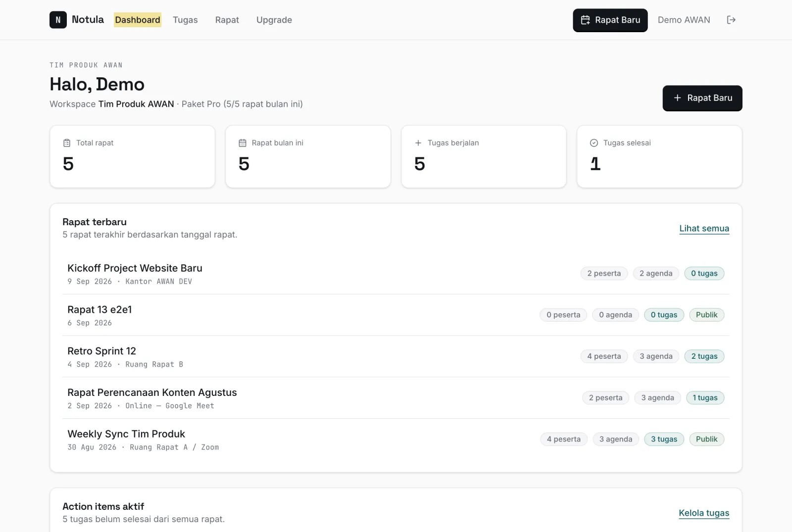Open the Dashboard nav item

(x=138, y=20)
